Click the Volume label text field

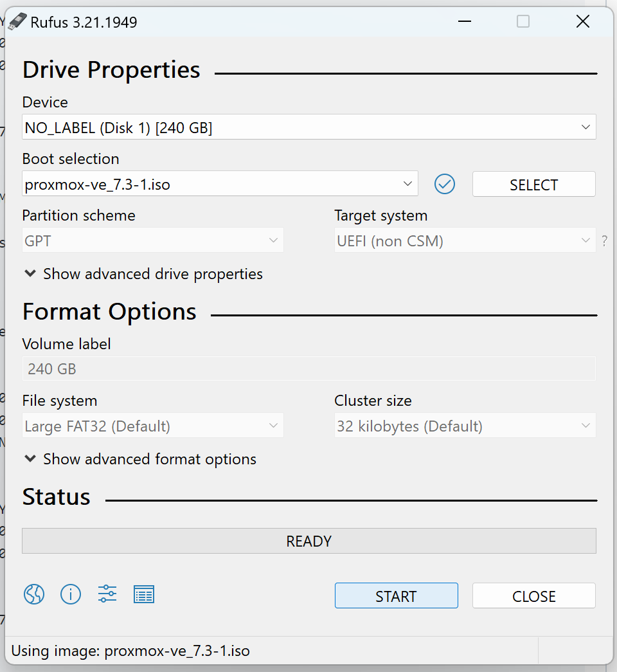308,369
